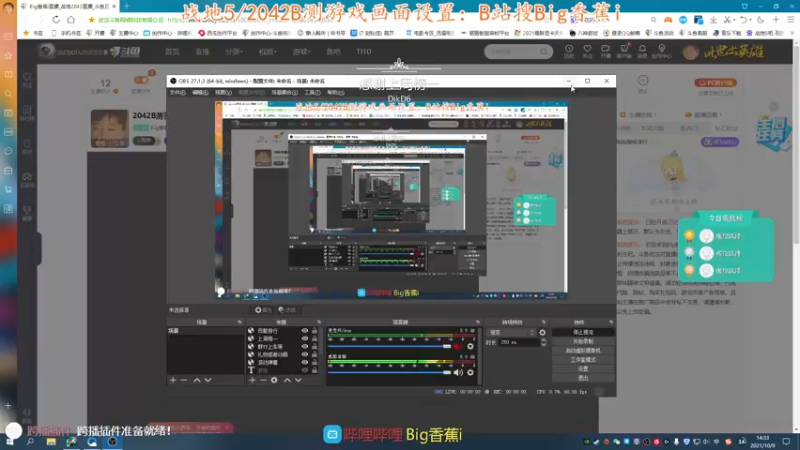Open transition properties gear icon
This screenshot has width=800, height=450.
pyautogui.click(x=542, y=333)
